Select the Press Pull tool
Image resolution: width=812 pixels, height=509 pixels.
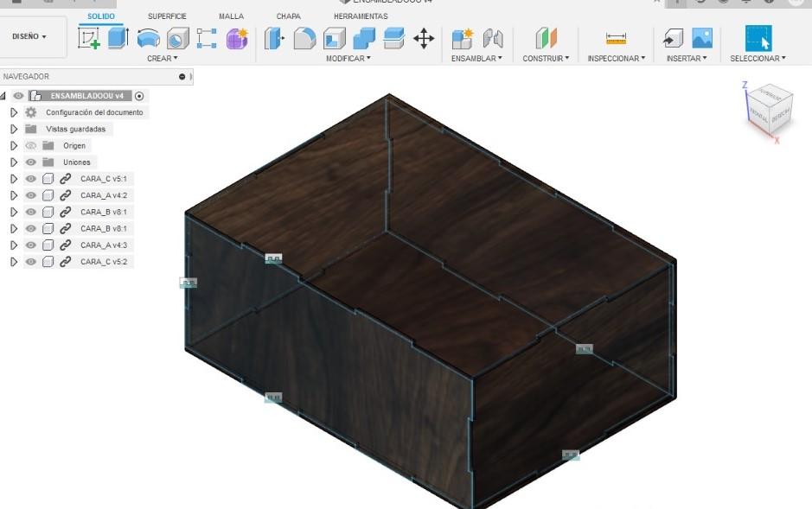(x=274, y=39)
